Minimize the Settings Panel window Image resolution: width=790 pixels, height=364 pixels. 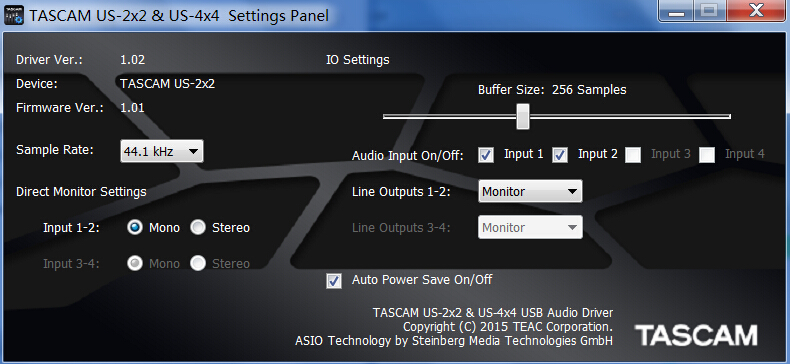click(x=676, y=11)
